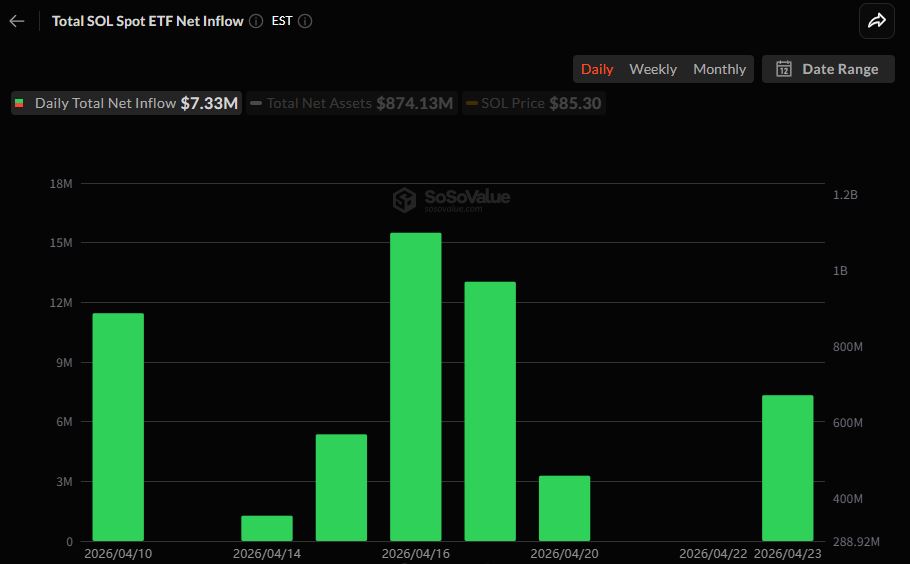This screenshot has width=910, height=564.
Task: Toggle Daily Total Net Inflow series
Action: pos(127,103)
